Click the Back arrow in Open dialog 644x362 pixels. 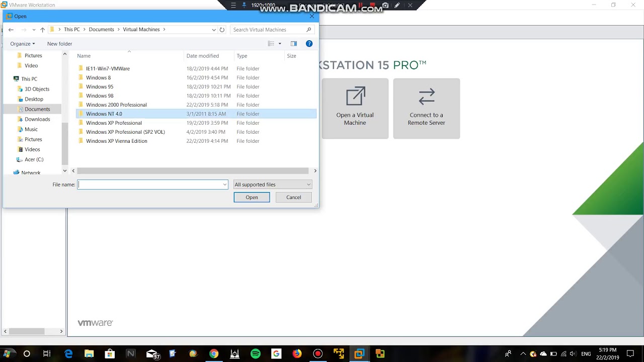11,30
